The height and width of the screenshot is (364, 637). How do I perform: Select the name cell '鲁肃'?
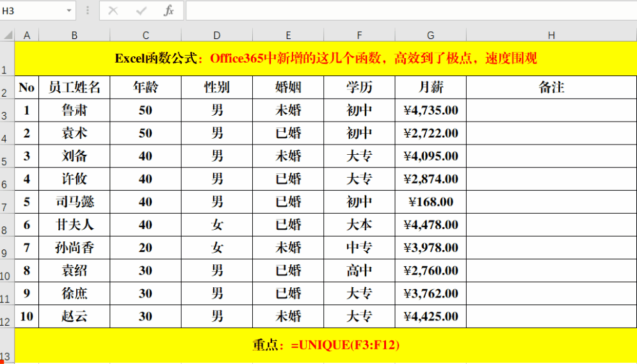(x=74, y=110)
